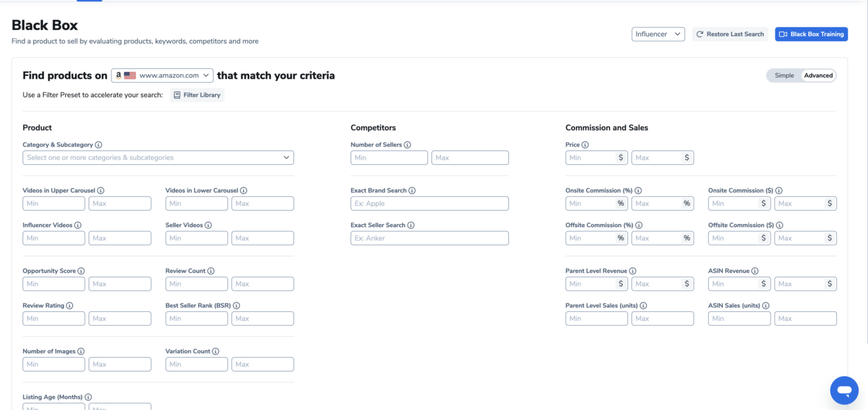The height and width of the screenshot is (410, 868).
Task: Click Seller Videos Max field
Action: click(262, 238)
